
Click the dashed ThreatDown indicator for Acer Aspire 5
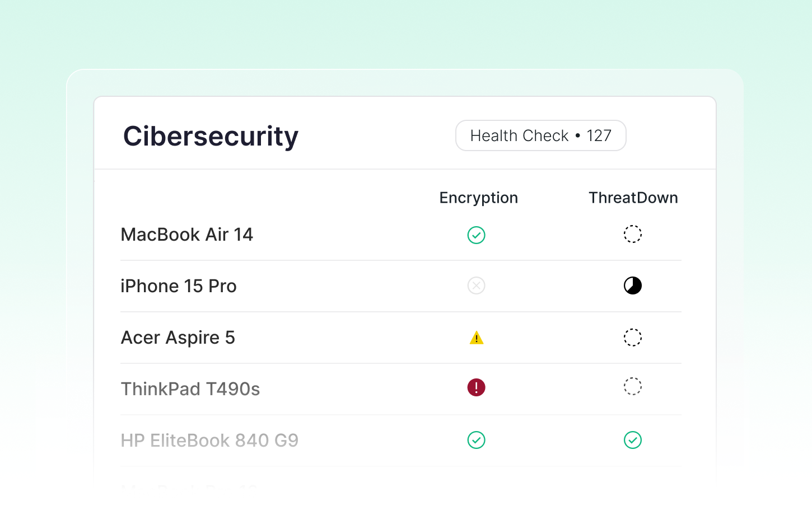point(632,338)
